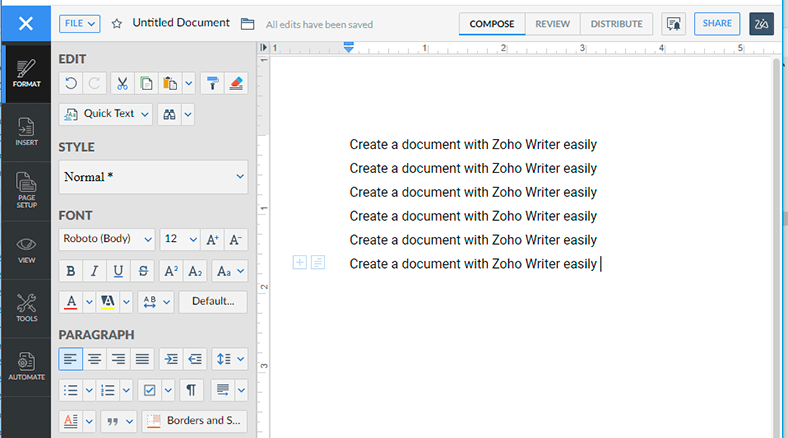The image size is (788, 438).
Task: Redo the last undone edit
Action: tap(94, 83)
